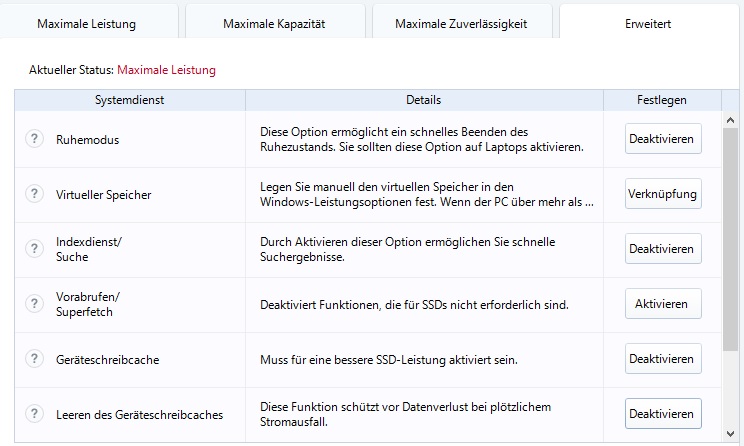The image size is (744, 446).
Task: Show help for Vorabrufen/Superfetch
Action: point(34,304)
